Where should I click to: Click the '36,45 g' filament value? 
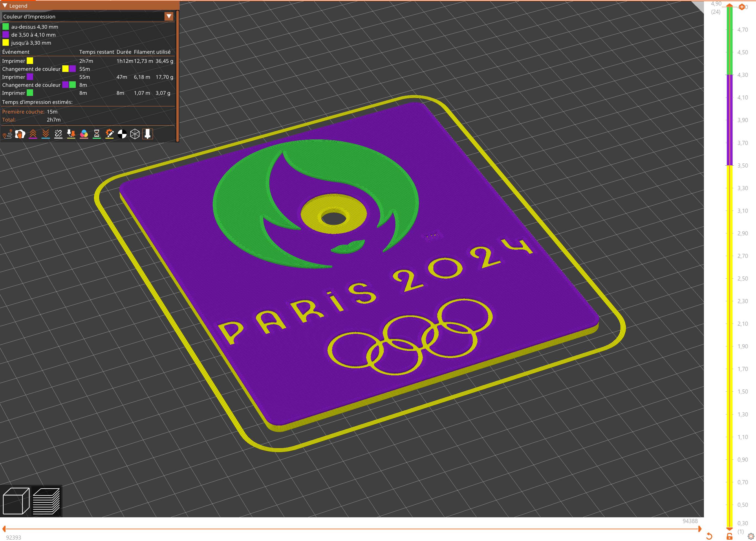[164, 61]
